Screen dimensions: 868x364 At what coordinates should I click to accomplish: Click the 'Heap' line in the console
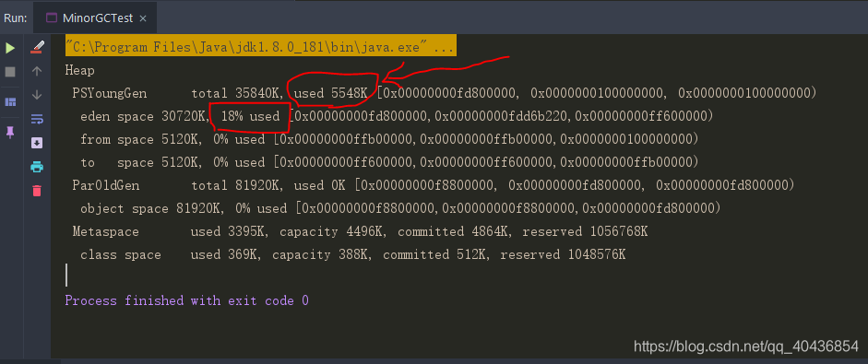(79, 71)
